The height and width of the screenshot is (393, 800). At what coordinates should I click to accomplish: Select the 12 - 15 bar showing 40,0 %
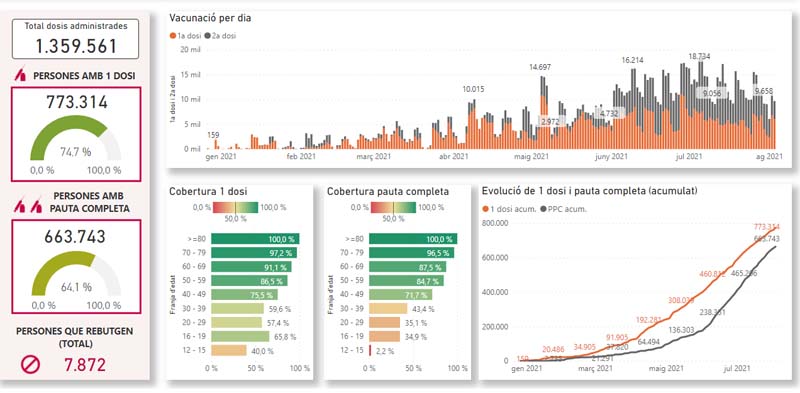(229, 351)
